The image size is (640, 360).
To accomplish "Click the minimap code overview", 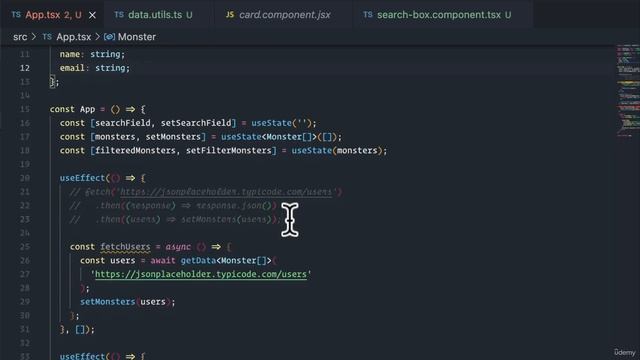I will [627, 91].
